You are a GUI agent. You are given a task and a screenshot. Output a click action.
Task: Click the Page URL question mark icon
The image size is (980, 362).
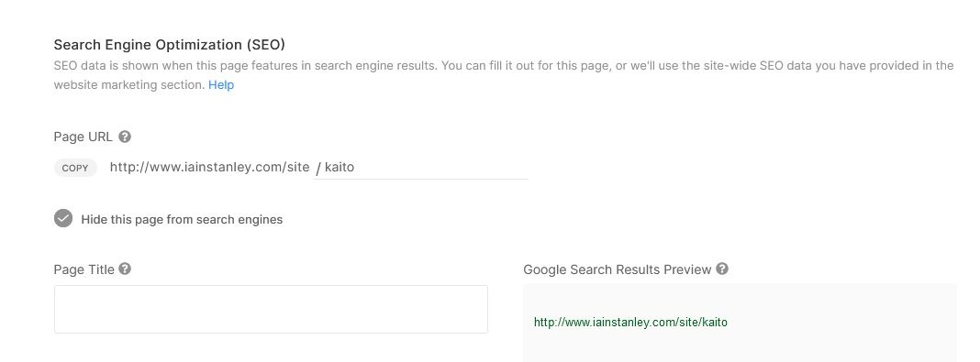(125, 136)
